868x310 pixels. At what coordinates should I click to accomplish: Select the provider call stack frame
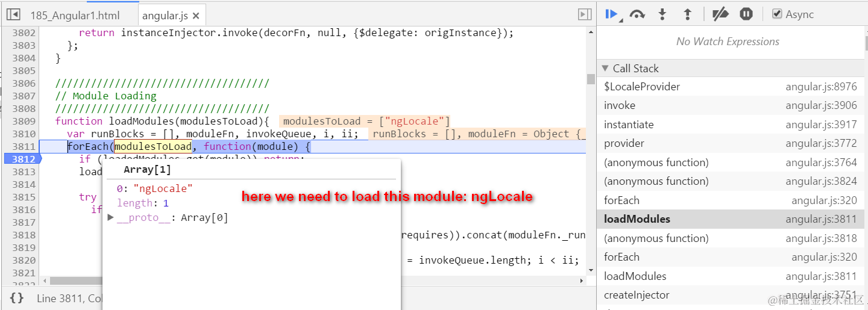tap(732, 143)
